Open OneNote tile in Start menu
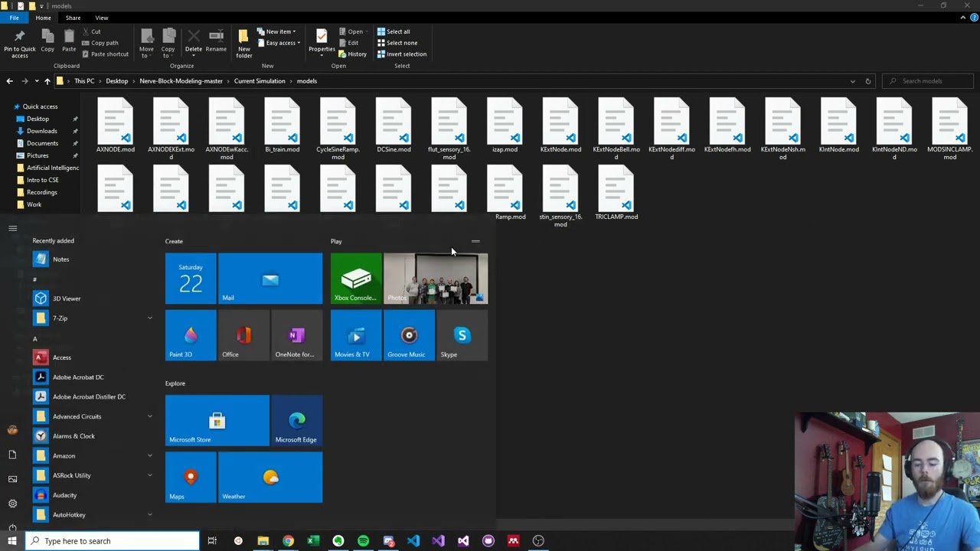Screen dimensions: 980x551 click(x=296, y=335)
